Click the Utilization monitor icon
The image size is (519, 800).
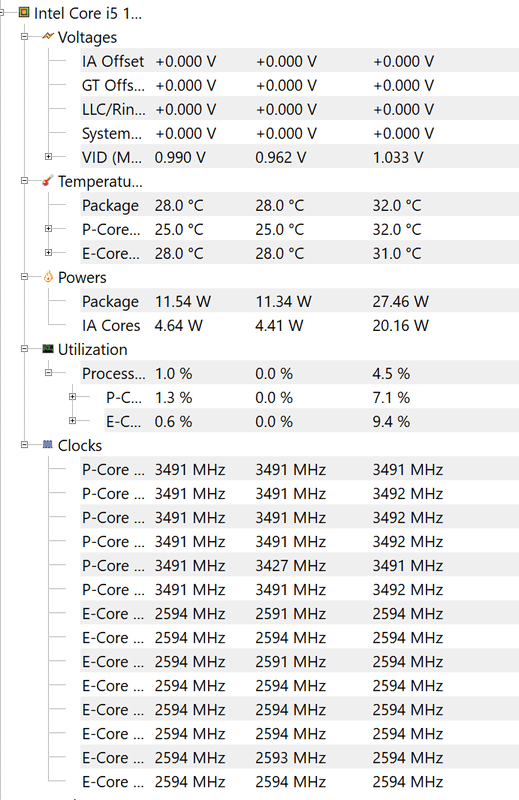[x=48, y=348]
